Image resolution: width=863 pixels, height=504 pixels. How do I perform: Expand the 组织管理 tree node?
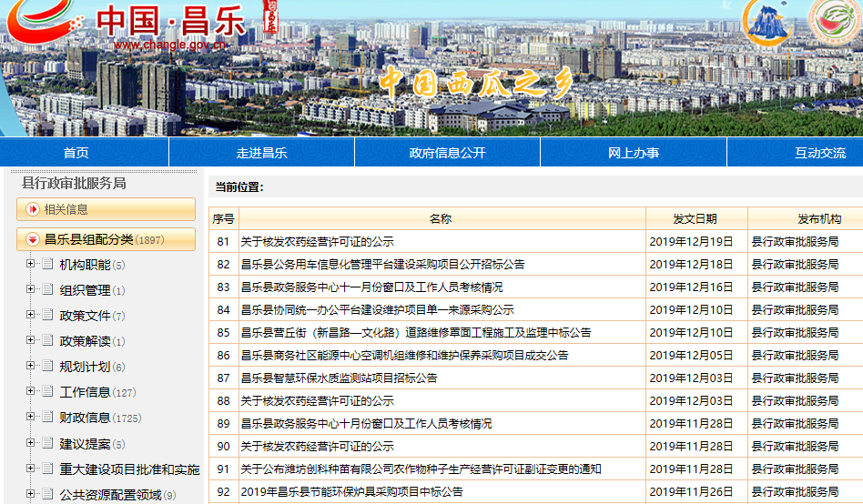tap(31, 290)
